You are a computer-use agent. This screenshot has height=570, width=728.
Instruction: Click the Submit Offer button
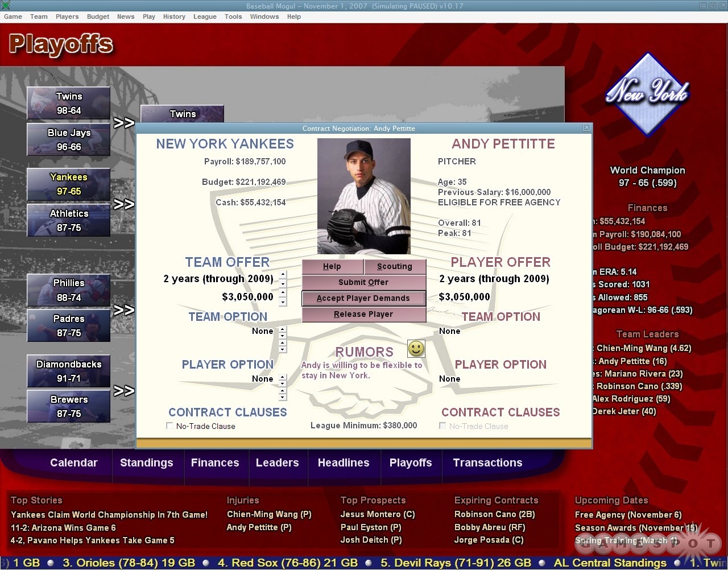tap(363, 282)
